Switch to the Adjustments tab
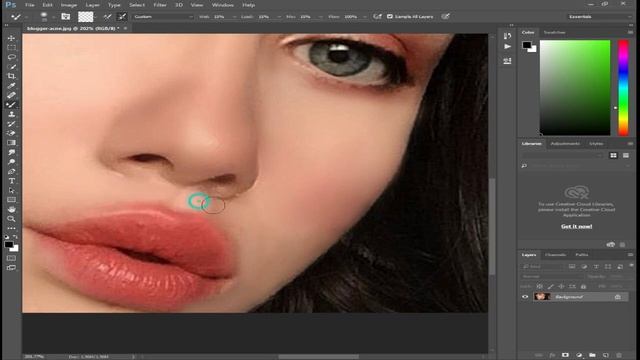This screenshot has width=640, height=360. [565, 144]
